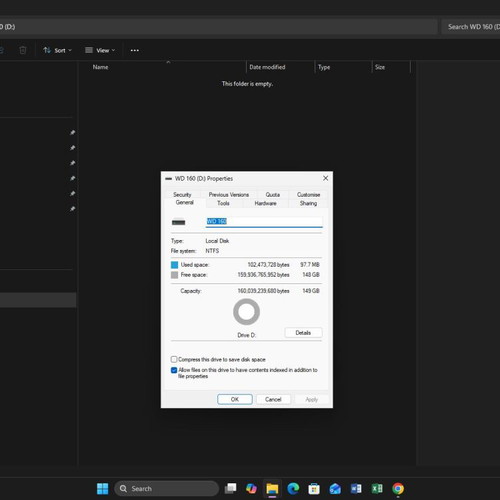Open Task View from the taskbar
The width and height of the screenshot is (500, 500).
click(x=230, y=489)
